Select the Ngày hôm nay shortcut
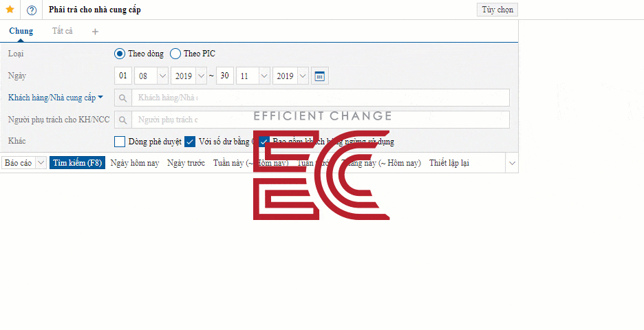The height and width of the screenshot is (330, 644). 135,163
